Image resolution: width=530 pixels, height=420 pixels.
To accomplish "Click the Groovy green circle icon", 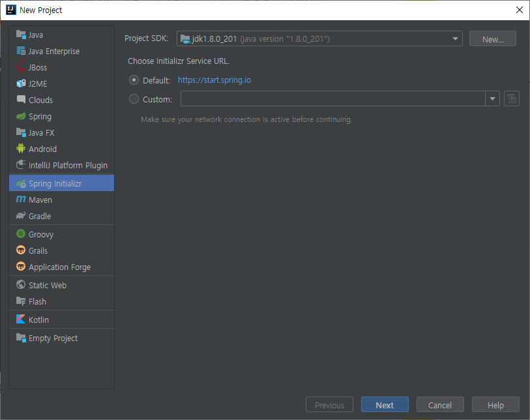I will pos(21,233).
